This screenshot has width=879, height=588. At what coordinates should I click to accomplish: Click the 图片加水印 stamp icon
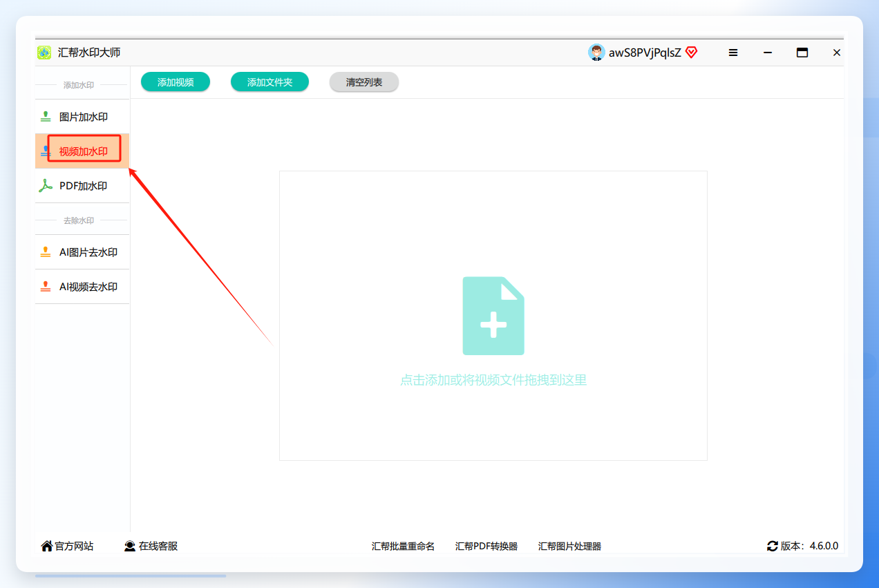click(46, 117)
